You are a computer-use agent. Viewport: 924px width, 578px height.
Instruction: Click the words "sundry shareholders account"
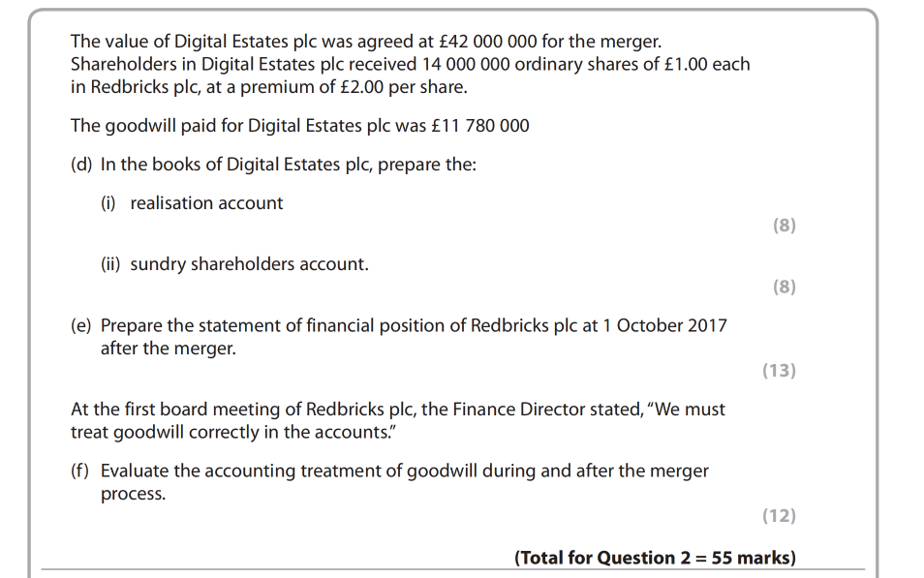249,264
